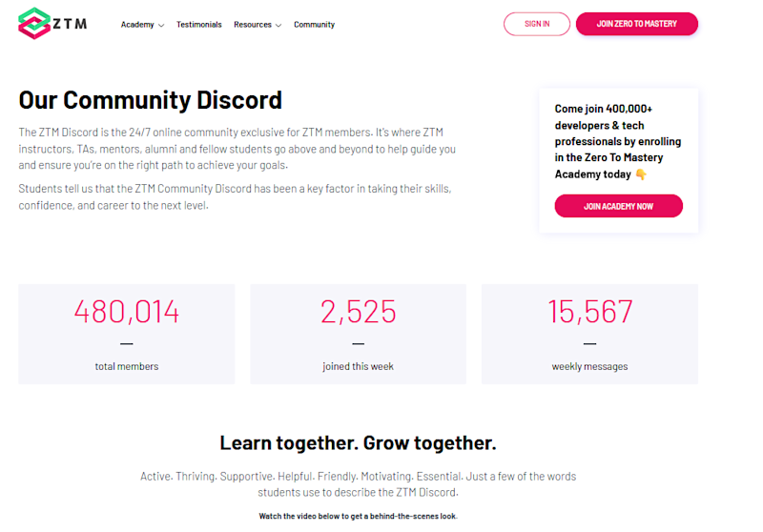Click the JOIN ACADEMY NOW button
The height and width of the screenshot is (532, 763).
click(x=618, y=206)
